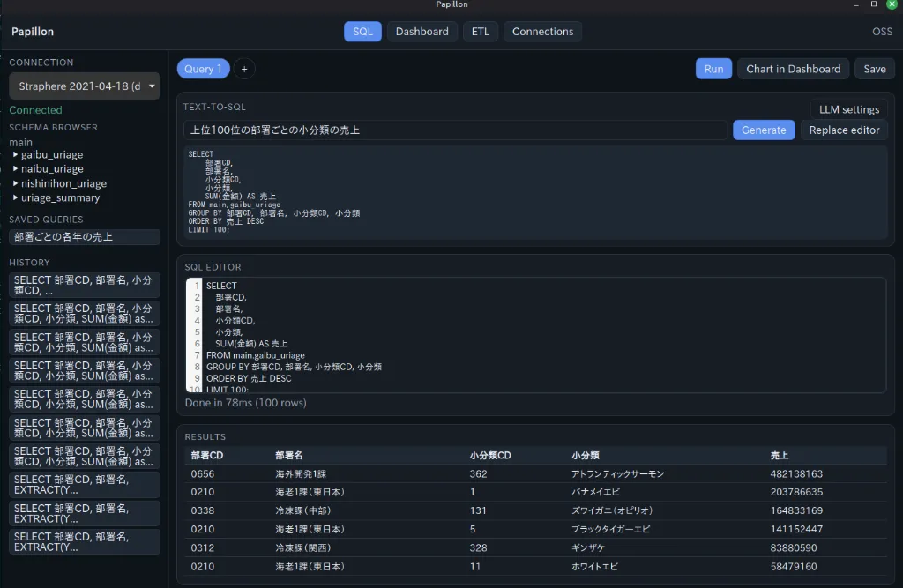Select the cell バナメイエビ
Viewport: 903px width, 588px height.
595,493
